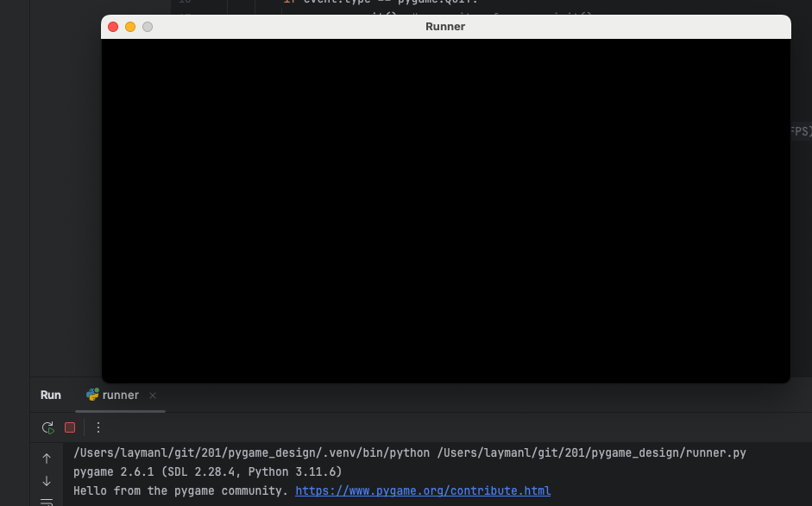The image size is (812, 506).
Task: Switch to the runner tab
Action: click(120, 395)
